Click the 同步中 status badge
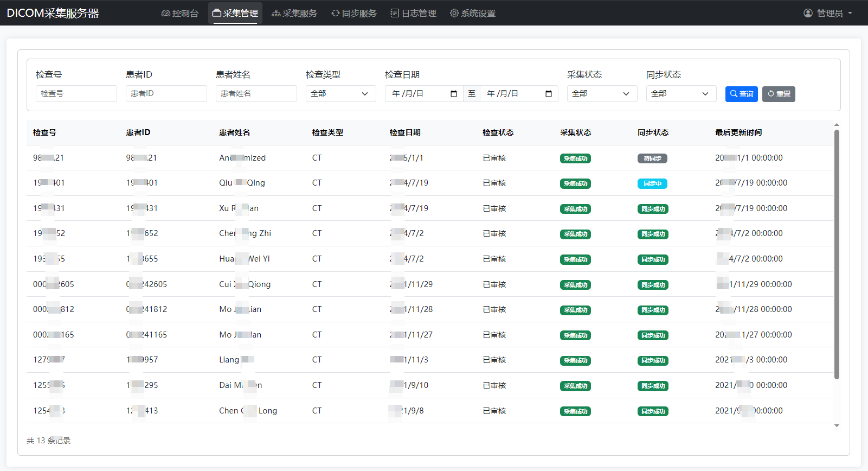The height and width of the screenshot is (471, 868). tap(652, 184)
